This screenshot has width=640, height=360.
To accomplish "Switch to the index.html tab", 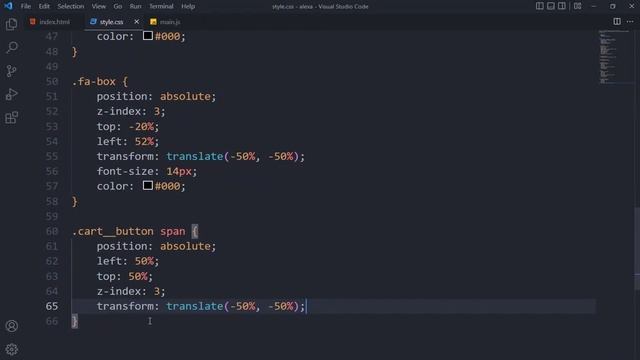I will (x=50, y=22).
